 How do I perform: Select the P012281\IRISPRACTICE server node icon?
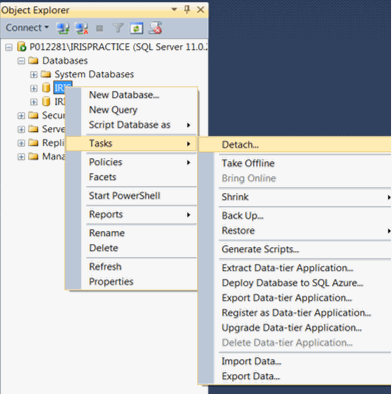click(x=22, y=47)
